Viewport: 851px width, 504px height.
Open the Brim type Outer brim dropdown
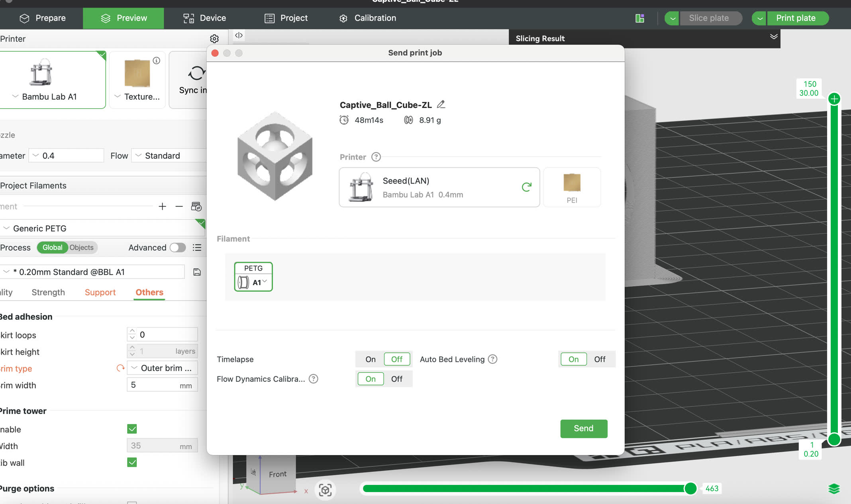[x=162, y=368]
